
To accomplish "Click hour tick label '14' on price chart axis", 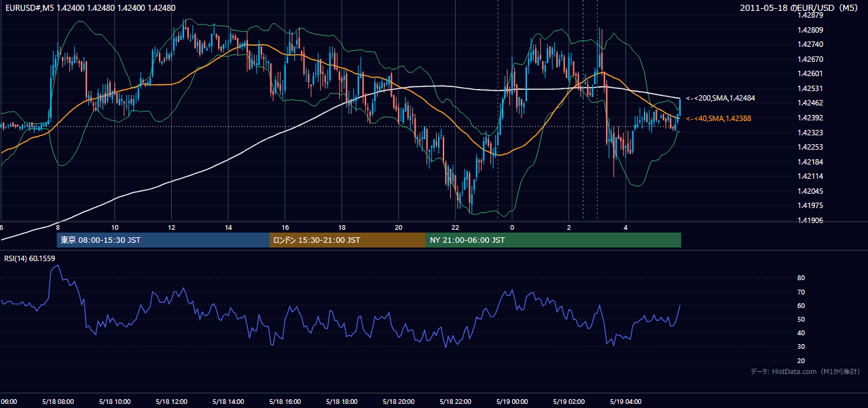I will (x=229, y=228).
